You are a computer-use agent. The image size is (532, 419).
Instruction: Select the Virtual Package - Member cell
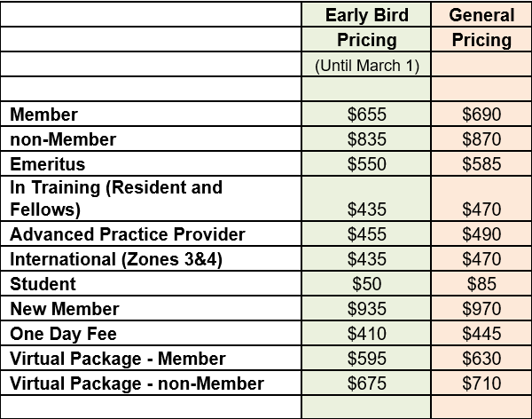click(151, 358)
